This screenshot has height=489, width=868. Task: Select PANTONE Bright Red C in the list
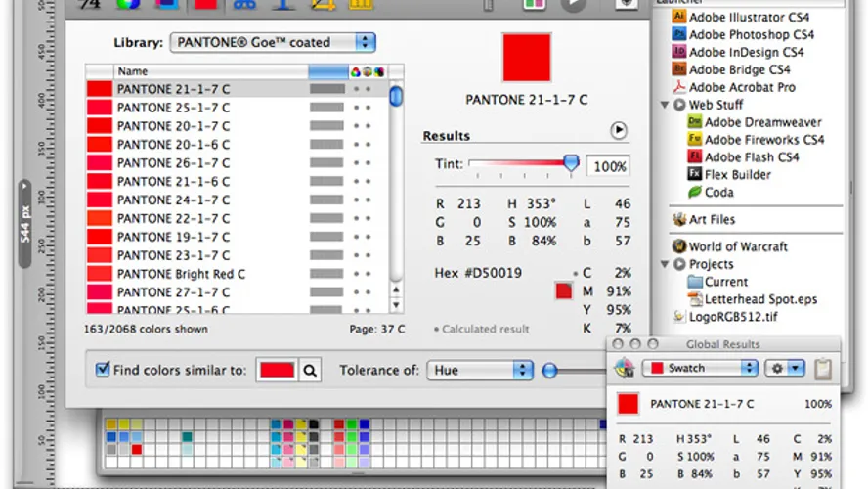(x=238, y=274)
